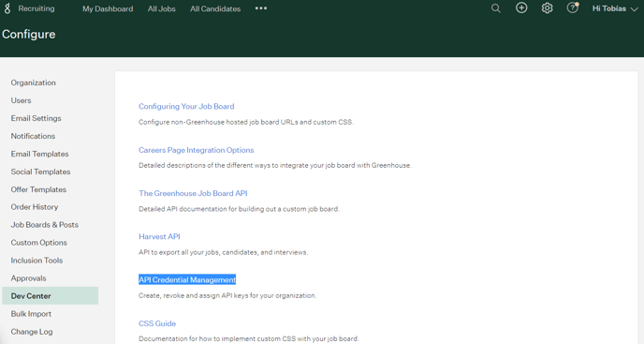Screen dimensions: 644x344
Task: Open Inclusion Tools in sidebar
Action: pos(37,261)
